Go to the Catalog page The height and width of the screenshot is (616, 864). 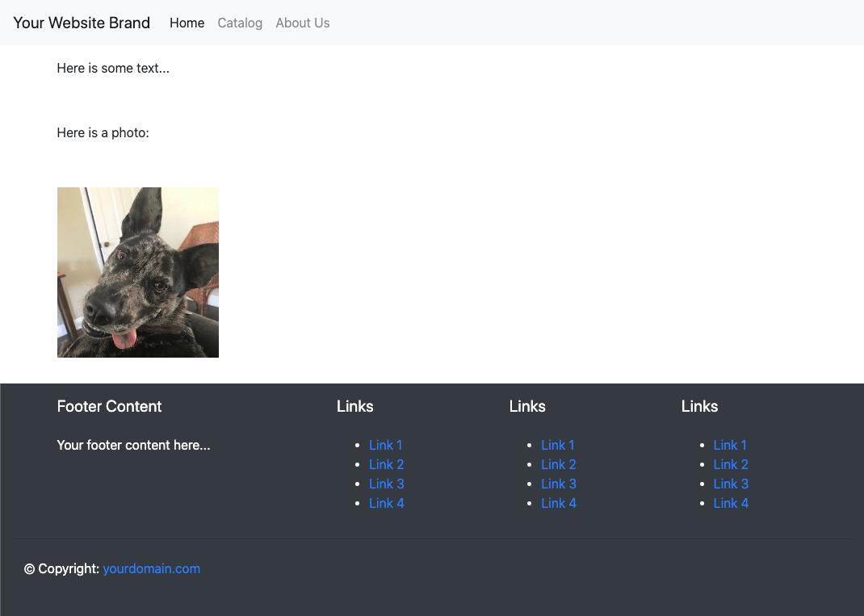pos(240,23)
